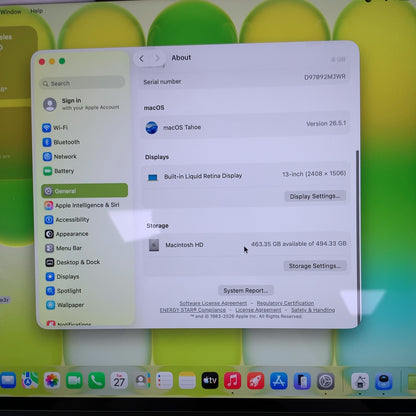Select Bluetooth in the sidebar
This screenshot has height=416, width=416.
click(x=61, y=142)
